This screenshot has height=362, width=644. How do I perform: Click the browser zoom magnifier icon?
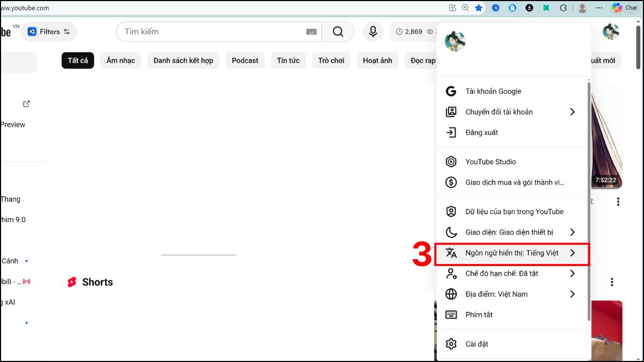pyautogui.click(x=465, y=8)
